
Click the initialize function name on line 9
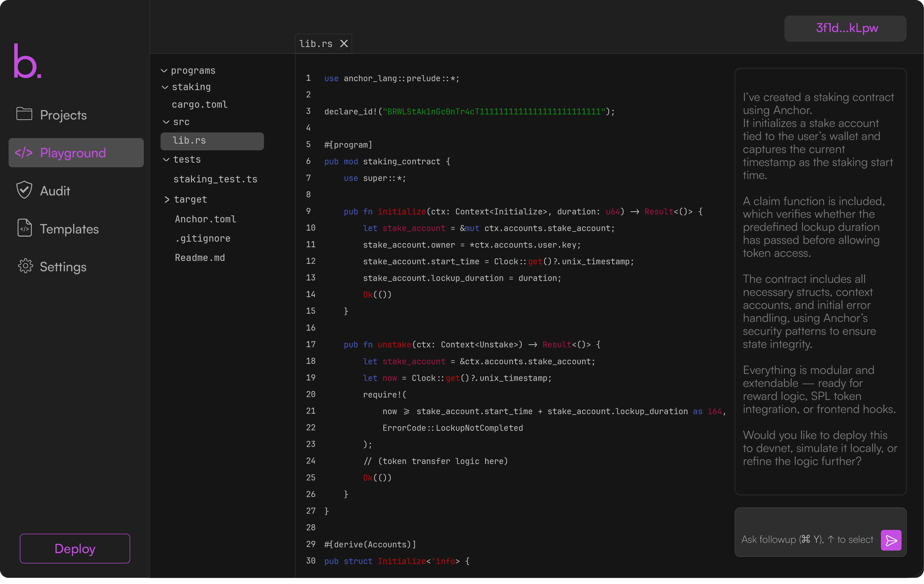click(402, 212)
